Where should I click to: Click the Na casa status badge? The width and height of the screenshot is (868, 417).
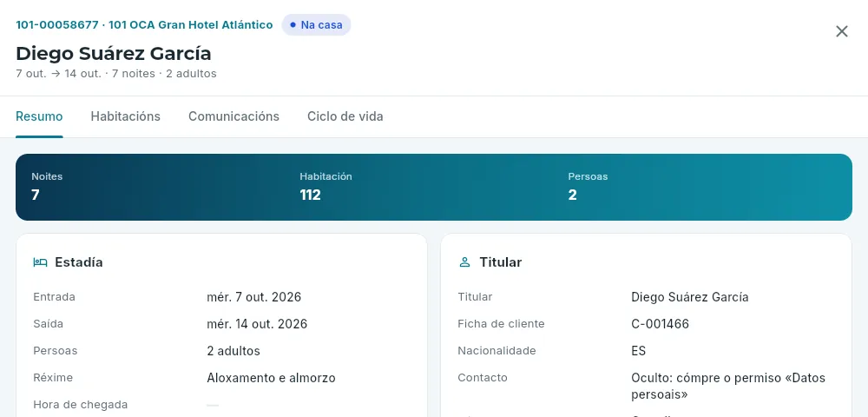click(x=316, y=25)
